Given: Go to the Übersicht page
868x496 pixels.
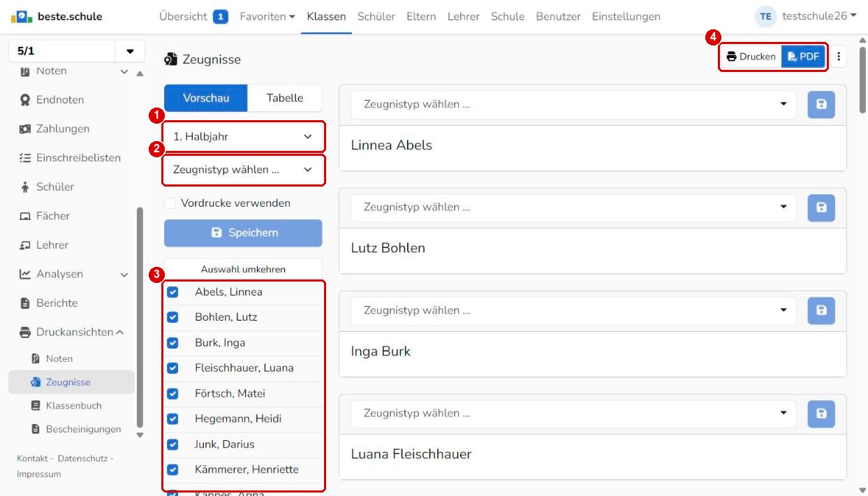Looking at the screenshot, I should click(183, 16).
